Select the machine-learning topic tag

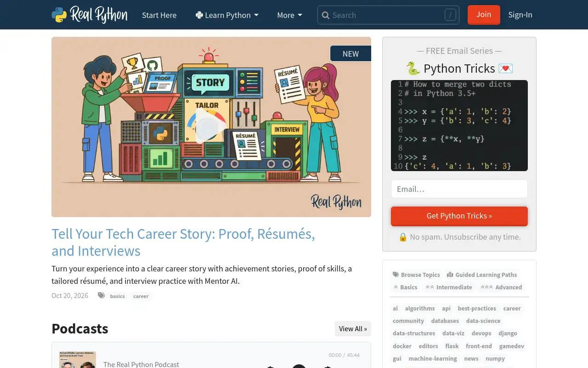pyautogui.click(x=433, y=358)
